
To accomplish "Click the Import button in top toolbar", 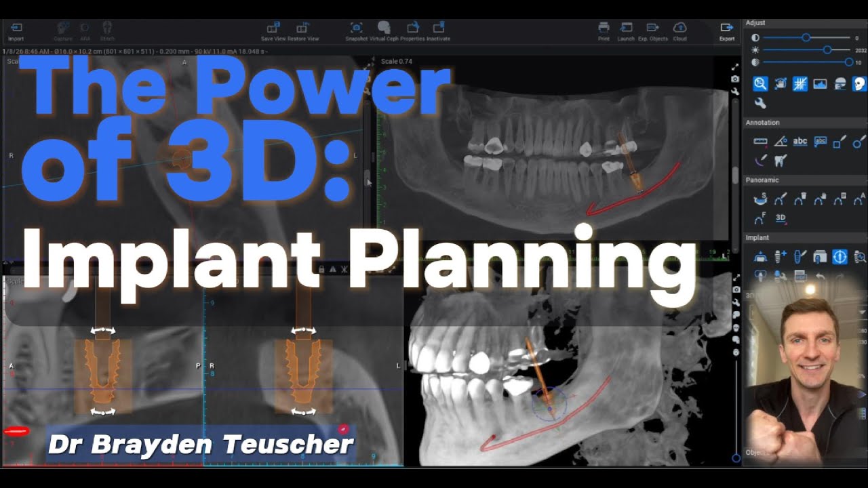I will (16, 31).
